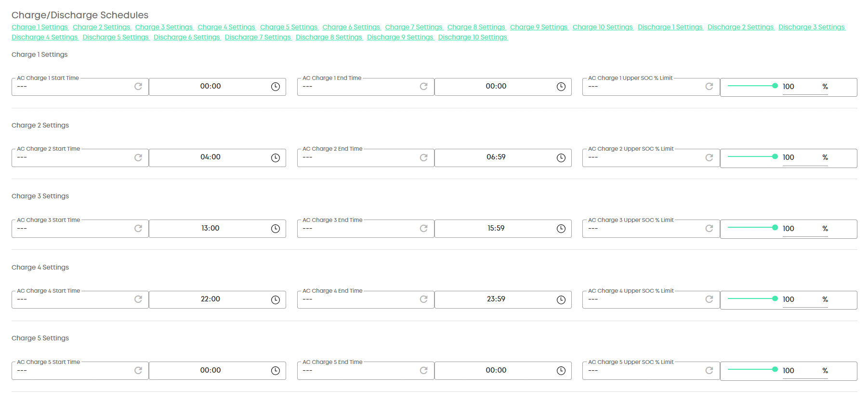Open Charge 10 Settings link
868x402 pixels.
[x=603, y=27]
